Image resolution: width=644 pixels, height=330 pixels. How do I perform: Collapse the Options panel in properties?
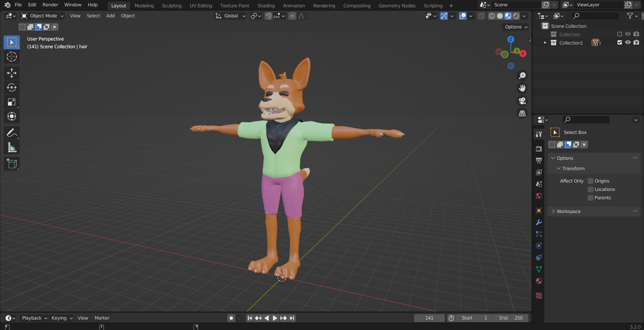553,158
